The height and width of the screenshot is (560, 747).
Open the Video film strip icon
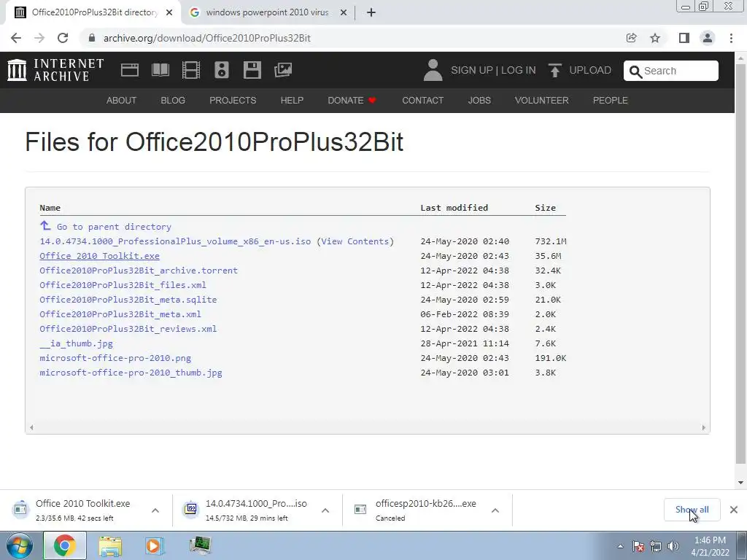click(190, 70)
